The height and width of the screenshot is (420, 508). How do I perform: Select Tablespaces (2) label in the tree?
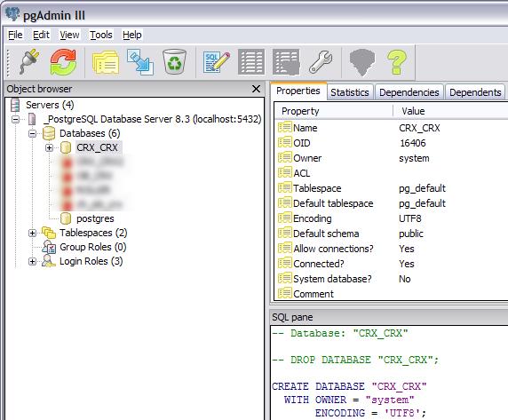point(93,233)
